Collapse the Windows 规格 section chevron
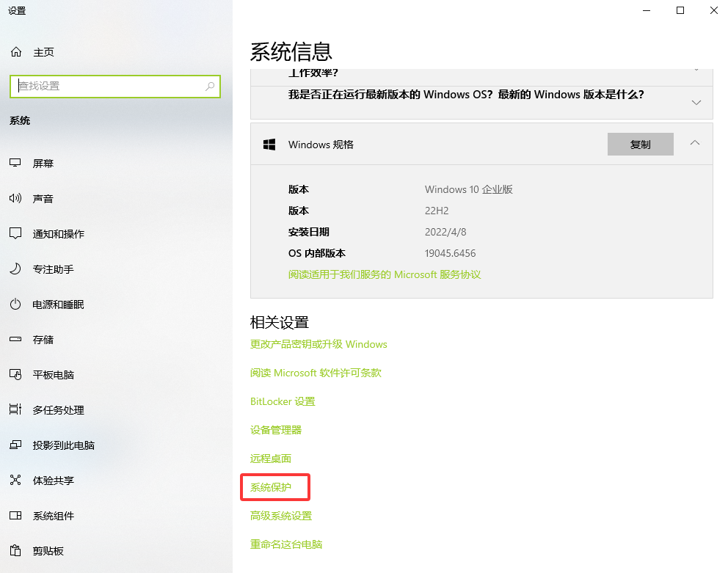 click(694, 143)
